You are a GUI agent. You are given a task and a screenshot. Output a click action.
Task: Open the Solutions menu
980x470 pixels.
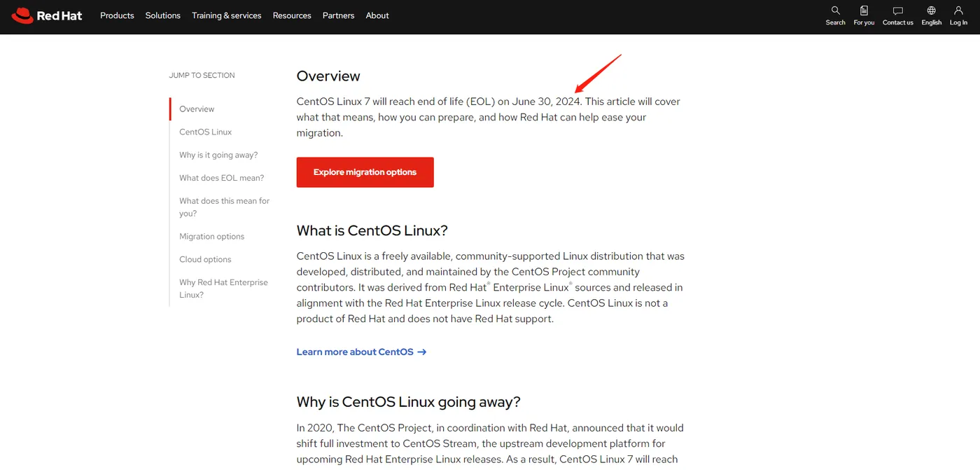(163, 15)
